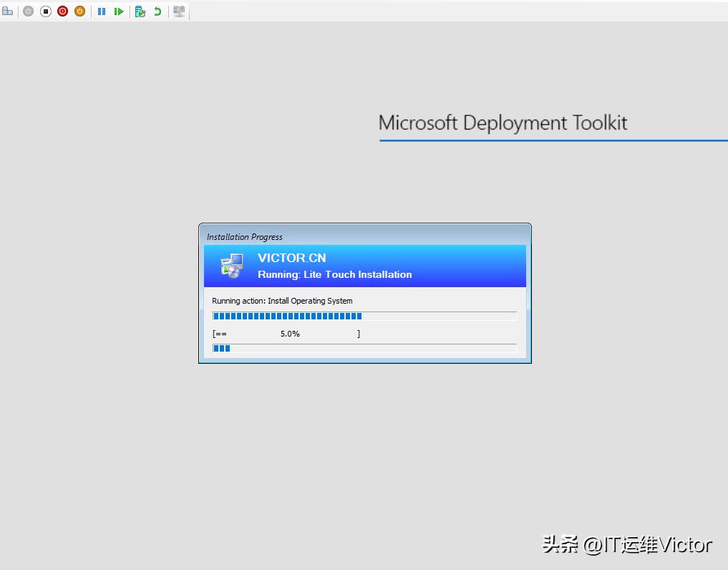Click the 5.0% percentage indicator
Image resolution: width=728 pixels, height=570 pixels.
[290, 334]
